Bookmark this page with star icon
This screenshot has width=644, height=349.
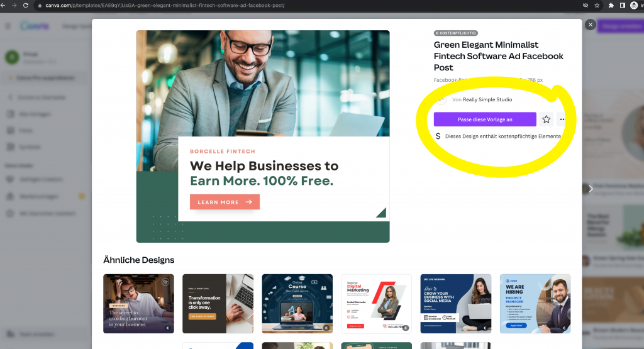pyautogui.click(x=597, y=5)
